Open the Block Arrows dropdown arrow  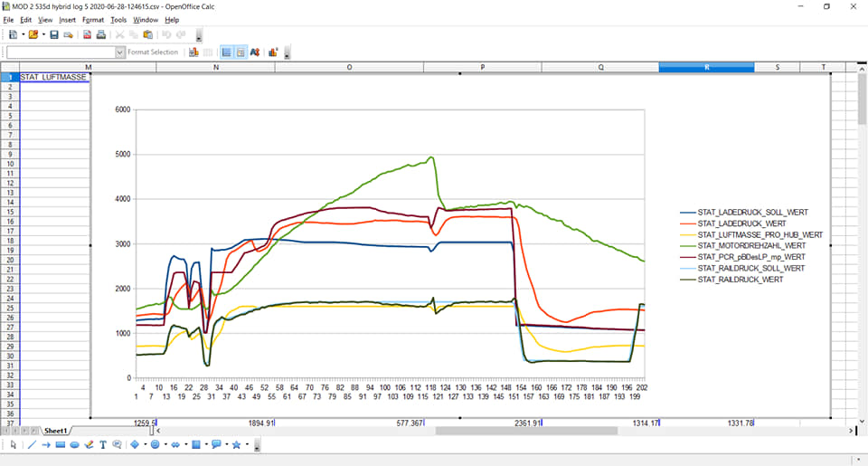coord(186,444)
